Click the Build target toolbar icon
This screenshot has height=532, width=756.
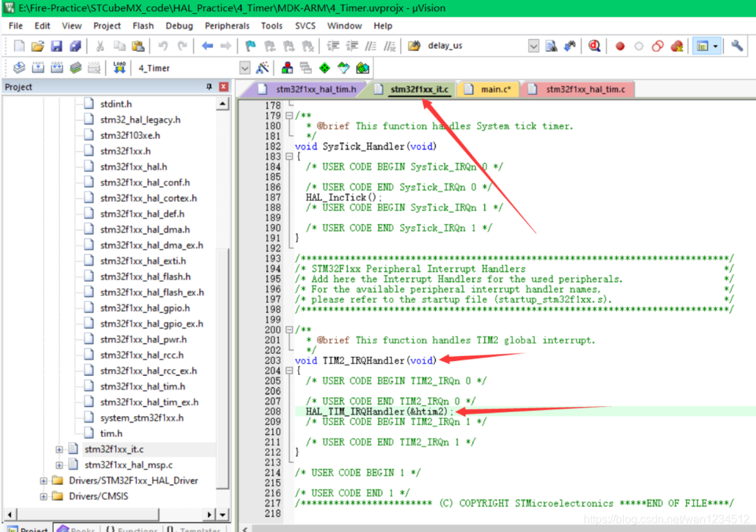click(38, 68)
